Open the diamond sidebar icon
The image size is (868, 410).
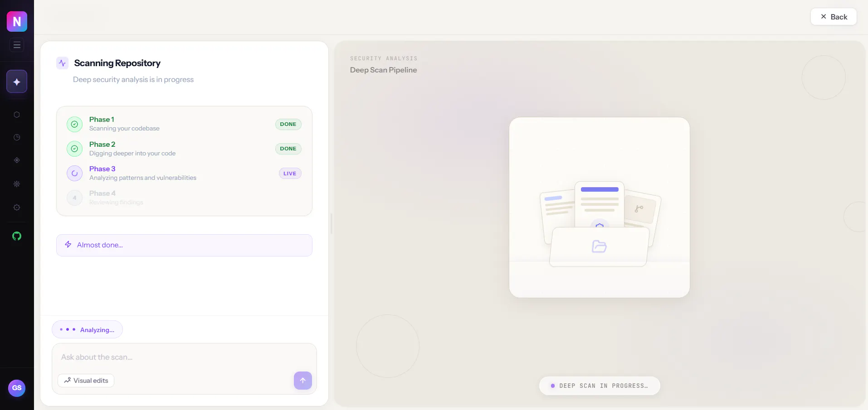coord(17,160)
